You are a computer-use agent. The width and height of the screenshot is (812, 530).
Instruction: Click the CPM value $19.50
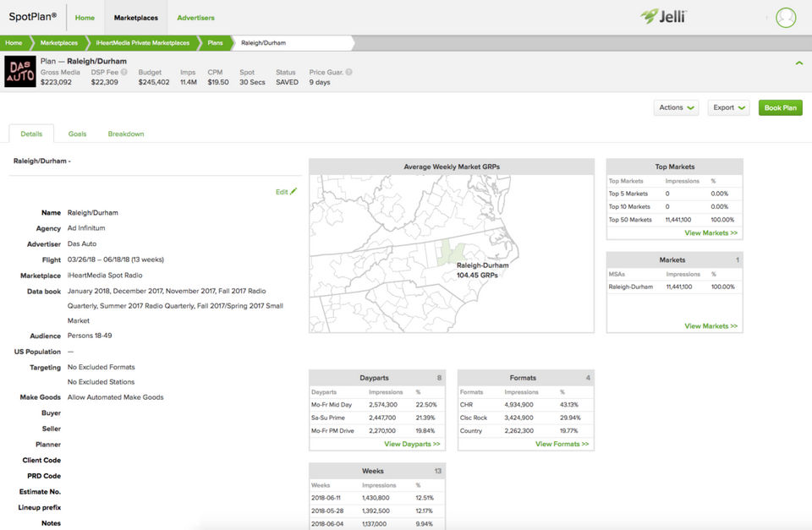point(218,82)
